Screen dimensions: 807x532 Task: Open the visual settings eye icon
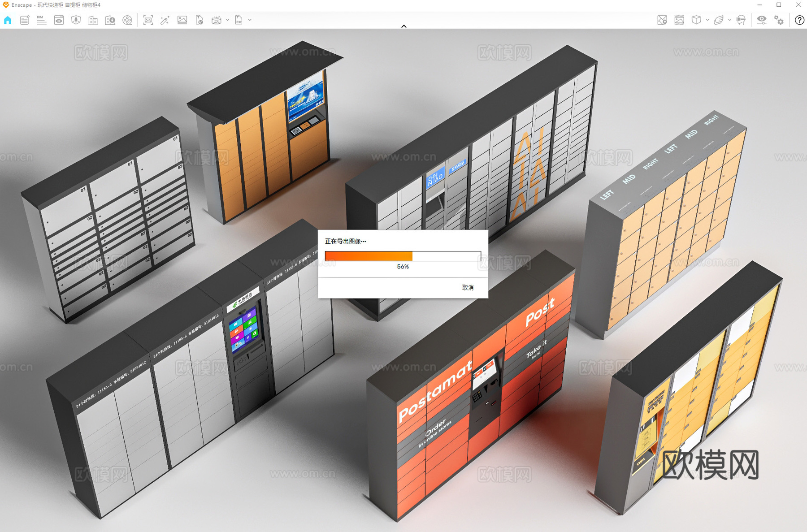761,20
